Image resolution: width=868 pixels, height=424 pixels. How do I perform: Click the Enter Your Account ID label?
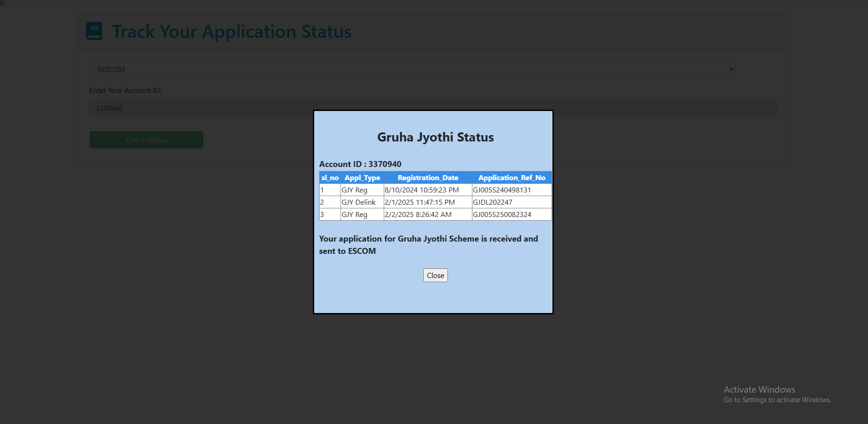click(x=125, y=91)
